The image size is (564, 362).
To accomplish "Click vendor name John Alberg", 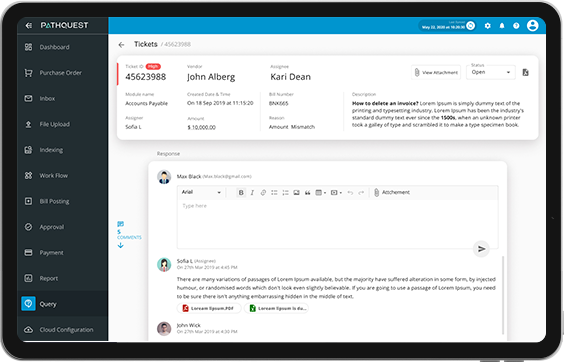I will point(211,77).
